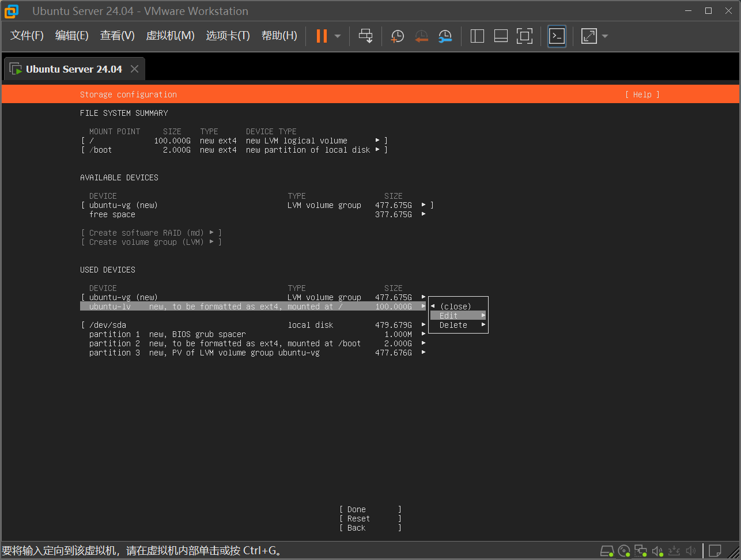Open the message log note icon
This screenshot has width=741, height=560.
(x=715, y=551)
